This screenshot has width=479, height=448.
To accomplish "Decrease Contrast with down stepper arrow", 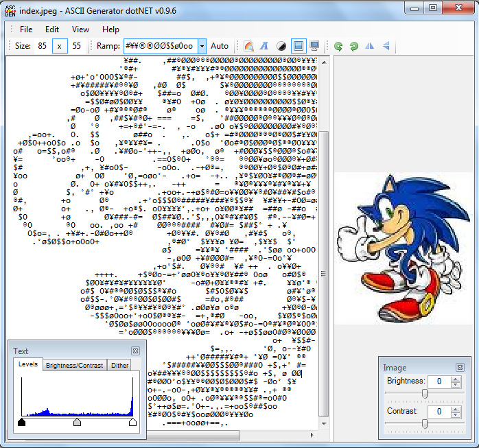I will click(456, 414).
